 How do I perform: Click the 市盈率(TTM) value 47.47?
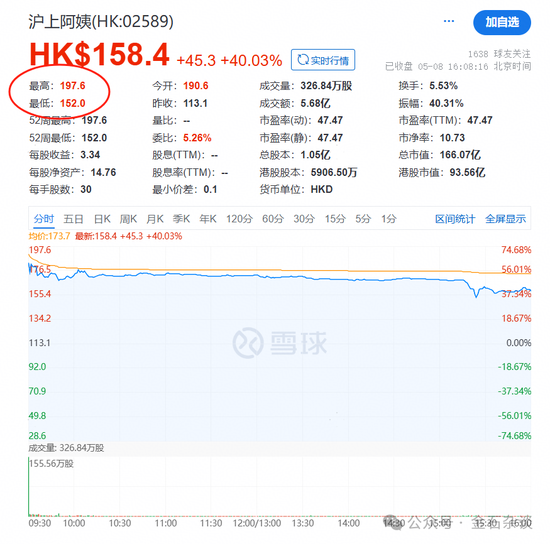coord(480,120)
